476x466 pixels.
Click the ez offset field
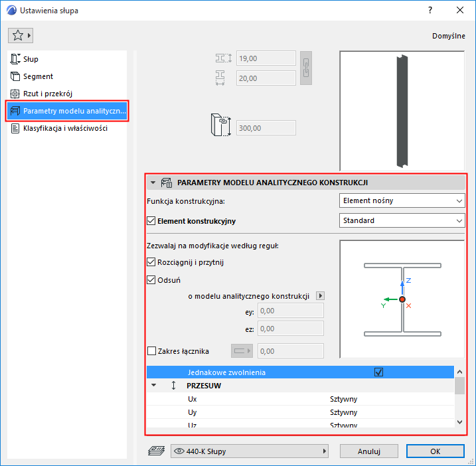point(291,329)
